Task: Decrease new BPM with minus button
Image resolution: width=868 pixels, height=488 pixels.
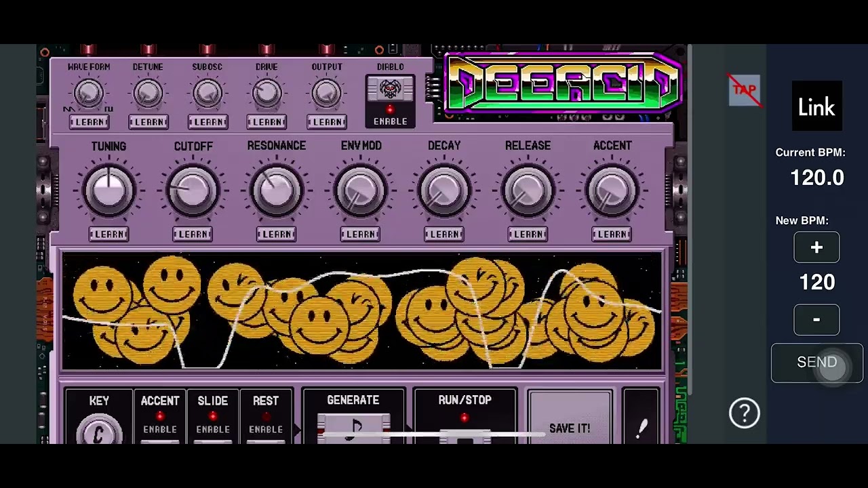Action: [816, 319]
